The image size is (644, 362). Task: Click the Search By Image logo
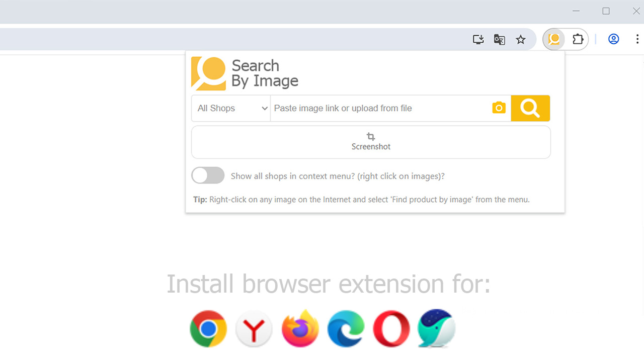coord(245,73)
